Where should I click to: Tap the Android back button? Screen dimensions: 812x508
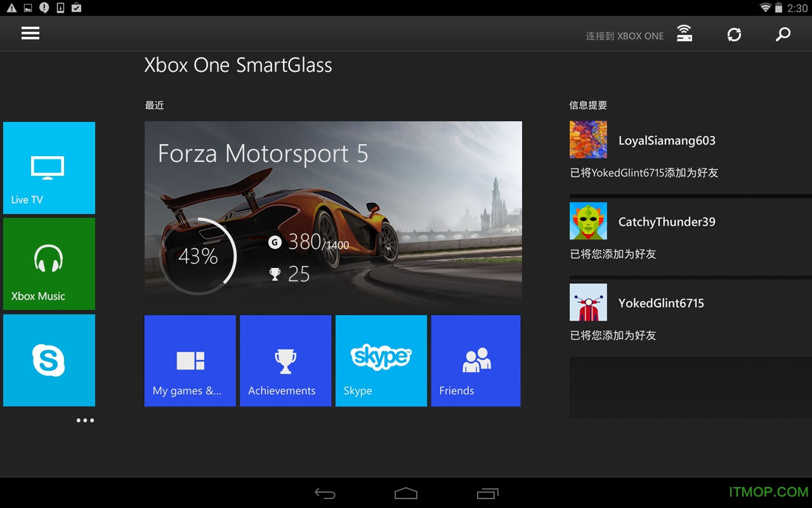tap(325, 493)
